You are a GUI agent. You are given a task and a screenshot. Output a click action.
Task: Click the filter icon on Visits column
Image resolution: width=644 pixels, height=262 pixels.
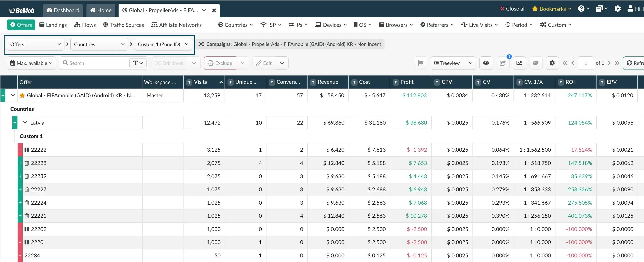click(189, 82)
